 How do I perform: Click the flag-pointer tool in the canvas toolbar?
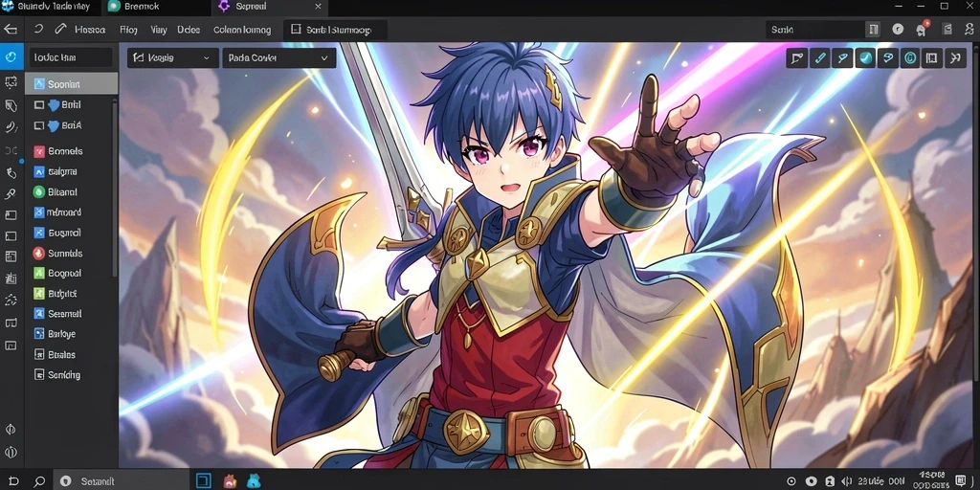pyautogui.click(x=797, y=58)
